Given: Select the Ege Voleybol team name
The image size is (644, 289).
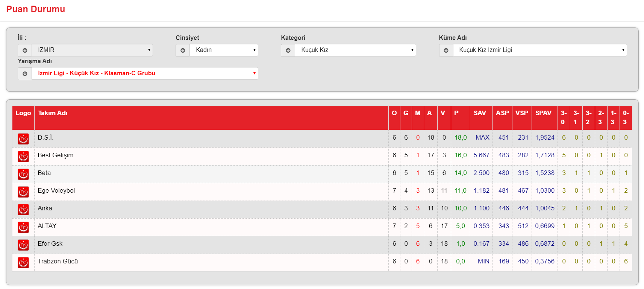Looking at the screenshot, I should pos(56,191).
